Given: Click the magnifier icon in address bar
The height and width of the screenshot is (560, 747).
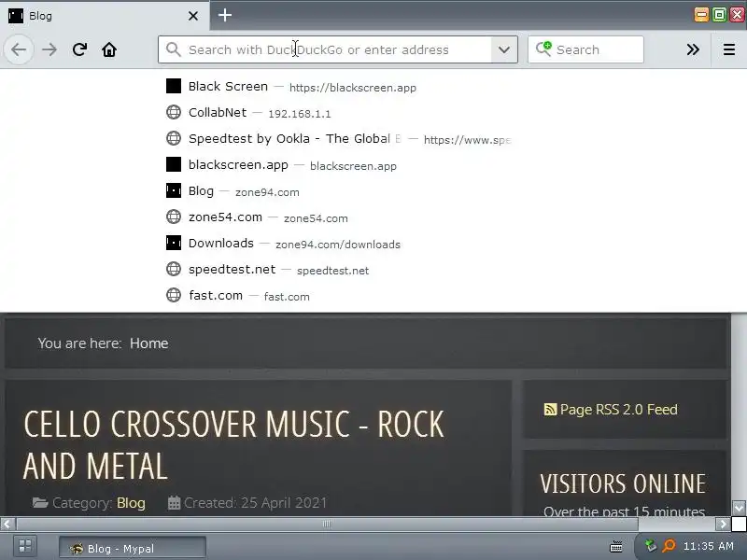Looking at the screenshot, I should [174, 49].
